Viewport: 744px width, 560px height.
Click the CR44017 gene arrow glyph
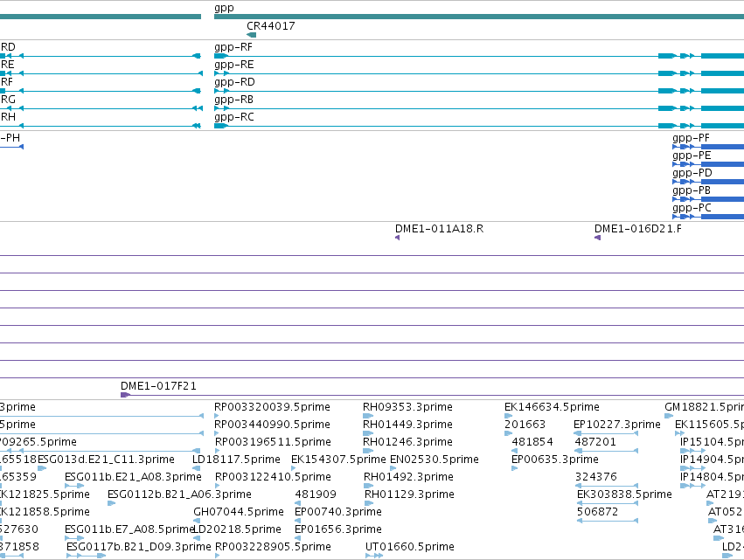252,35
